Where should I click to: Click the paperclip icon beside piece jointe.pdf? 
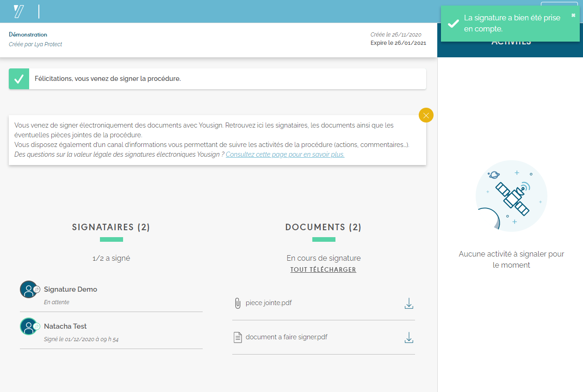(x=238, y=303)
